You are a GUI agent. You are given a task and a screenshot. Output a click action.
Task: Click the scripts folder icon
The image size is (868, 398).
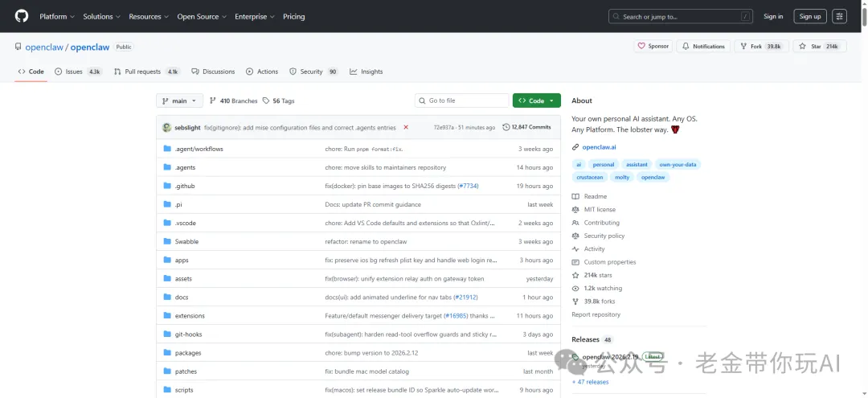click(167, 390)
